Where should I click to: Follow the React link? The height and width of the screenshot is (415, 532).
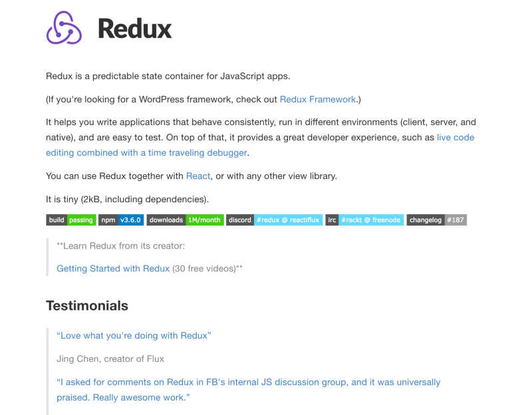pos(198,176)
